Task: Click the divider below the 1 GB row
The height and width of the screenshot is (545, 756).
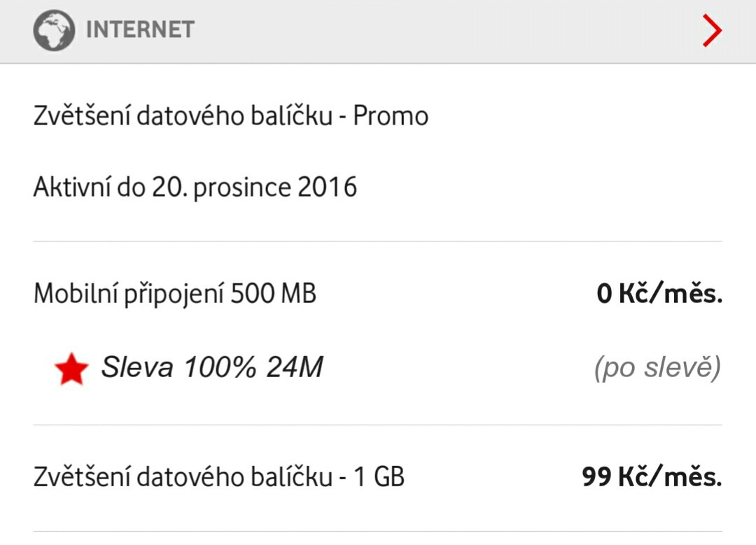Action: (x=378, y=531)
